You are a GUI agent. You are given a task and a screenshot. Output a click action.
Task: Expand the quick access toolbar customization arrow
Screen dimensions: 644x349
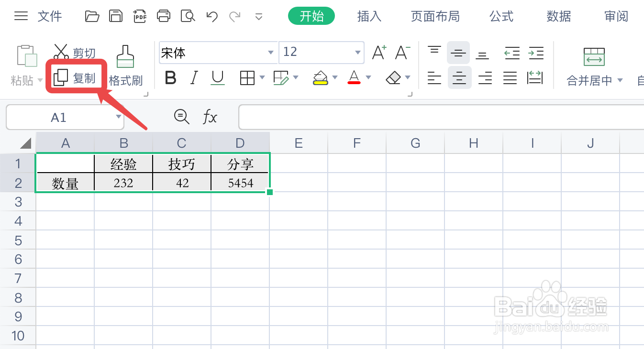pos(259,17)
